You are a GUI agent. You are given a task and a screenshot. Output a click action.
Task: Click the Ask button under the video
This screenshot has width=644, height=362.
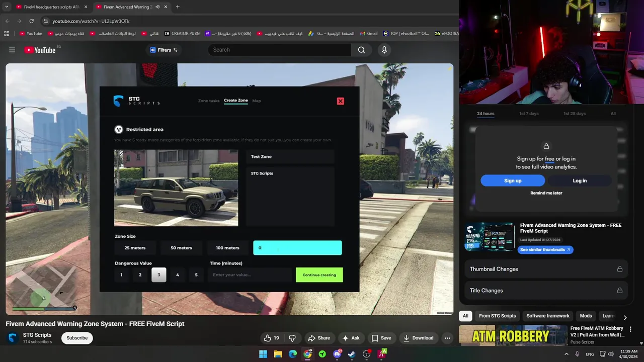(x=350, y=338)
